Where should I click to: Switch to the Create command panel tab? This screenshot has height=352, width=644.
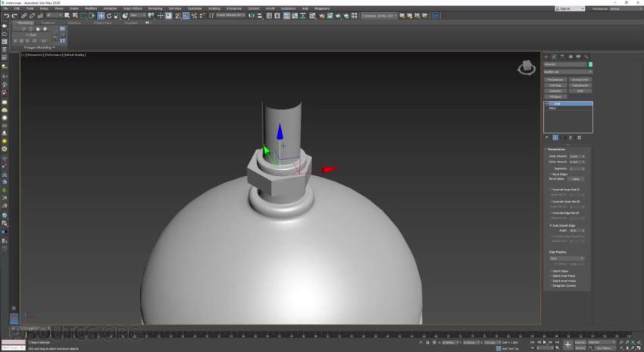(546, 57)
